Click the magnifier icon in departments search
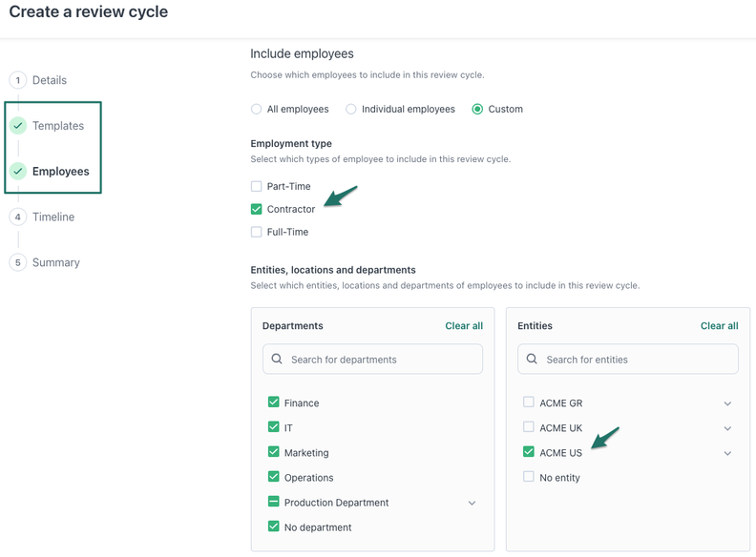This screenshot has height=557, width=756. (x=277, y=360)
